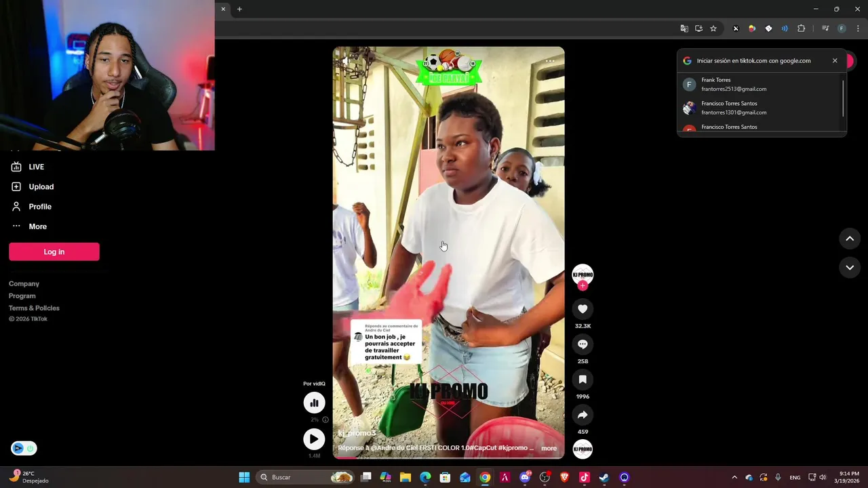868x488 pixels.
Task: Go to the previous video arrow
Action: 850,239
